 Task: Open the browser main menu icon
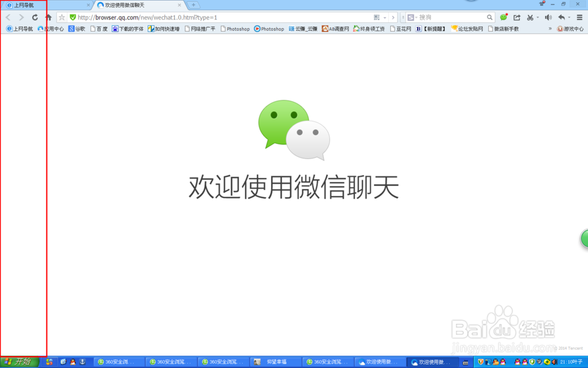(x=579, y=17)
